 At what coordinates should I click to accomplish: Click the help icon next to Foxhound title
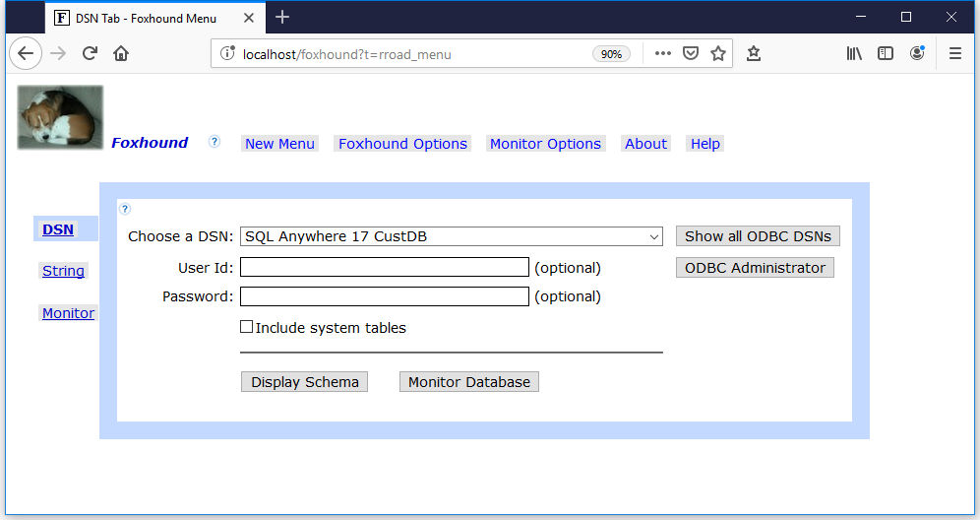[x=214, y=142]
